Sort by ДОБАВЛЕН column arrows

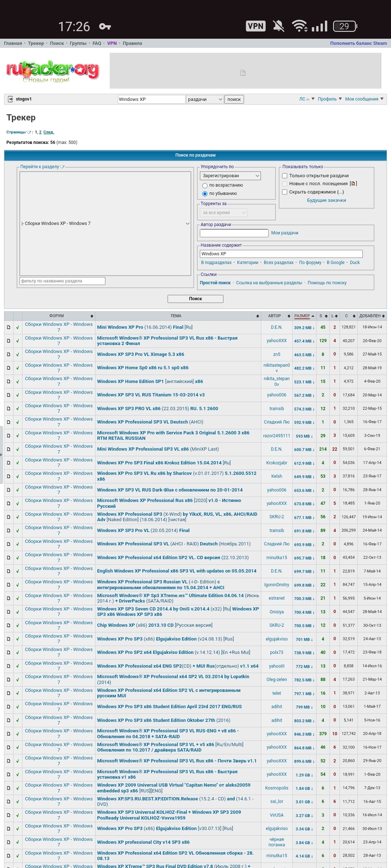click(x=383, y=316)
